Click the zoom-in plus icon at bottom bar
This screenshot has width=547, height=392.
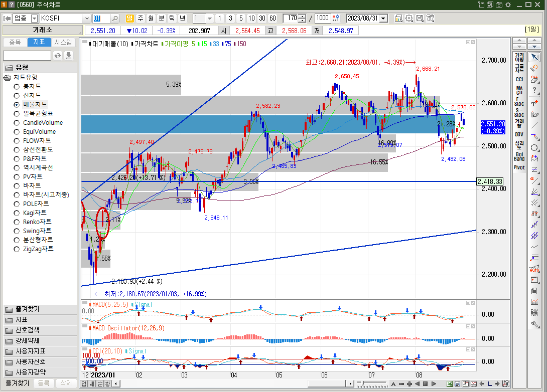tap(409, 384)
